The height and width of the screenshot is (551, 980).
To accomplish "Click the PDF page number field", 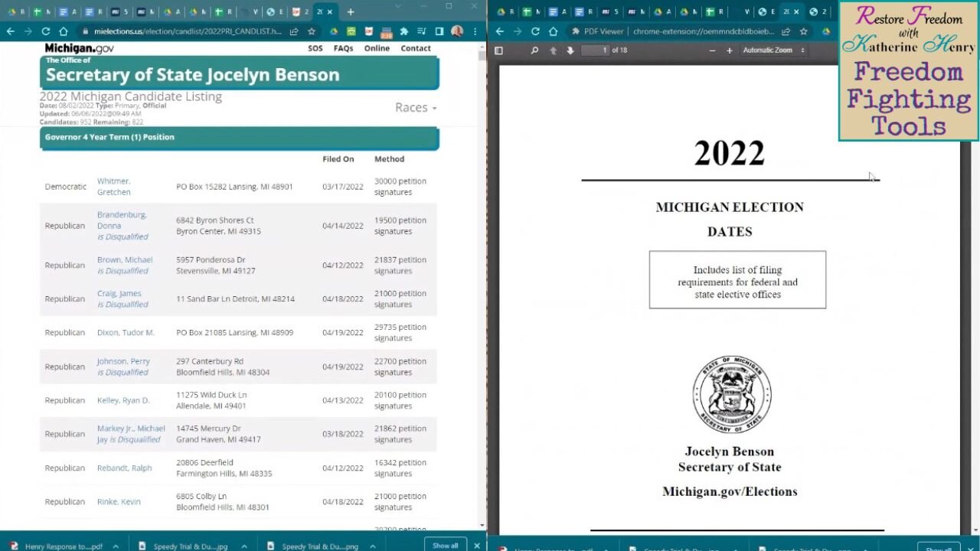I will 596,51.
